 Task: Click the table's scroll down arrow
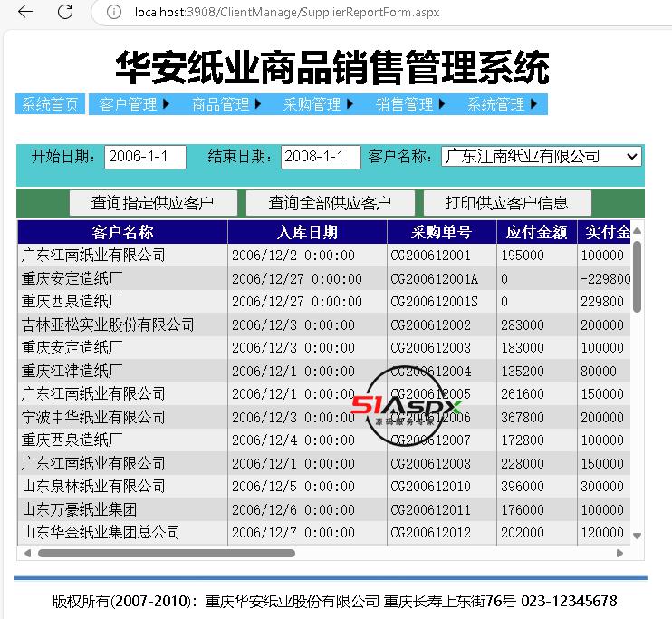pyautogui.click(x=638, y=535)
